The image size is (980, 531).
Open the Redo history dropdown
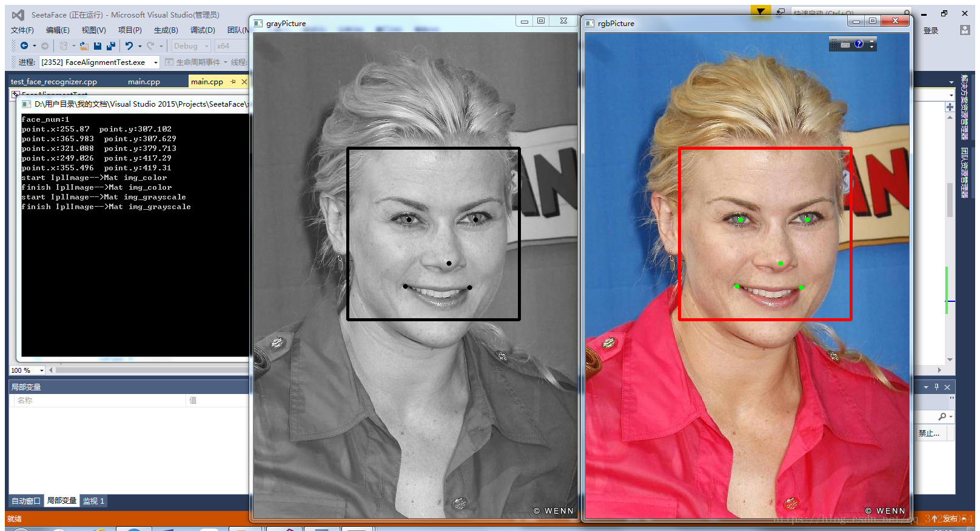click(x=161, y=45)
